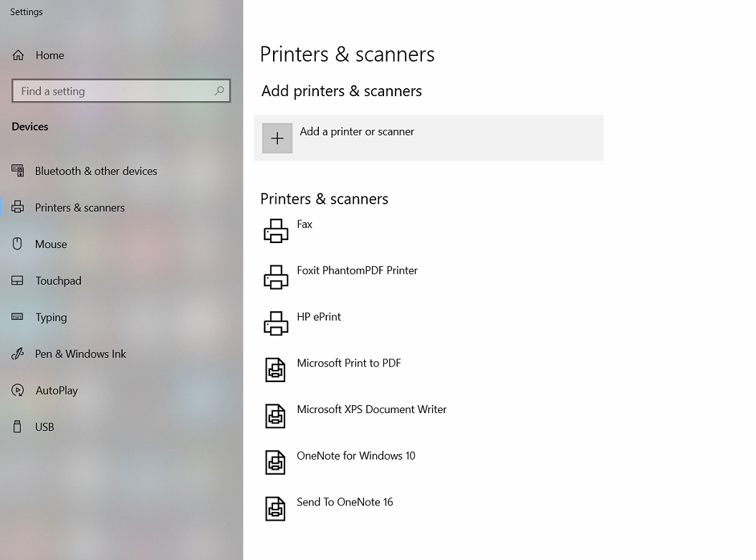Click the Add a printer or scanner text
This screenshot has width=756, height=560.
click(357, 132)
